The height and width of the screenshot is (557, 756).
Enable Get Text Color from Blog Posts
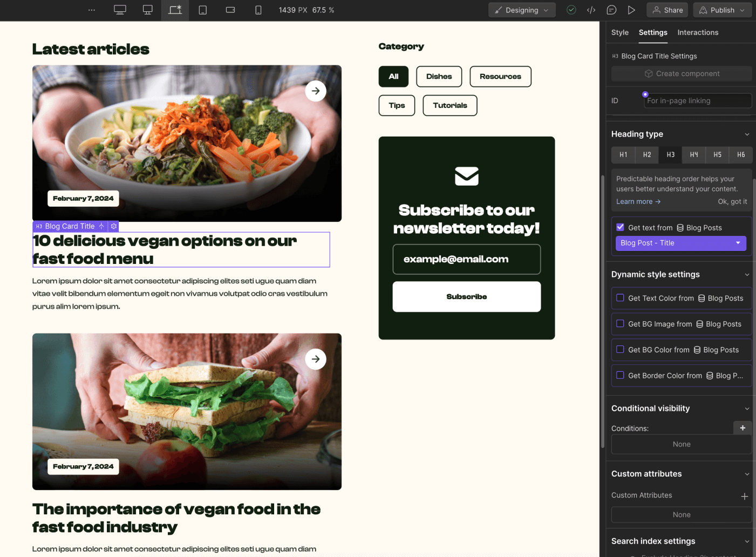pyautogui.click(x=621, y=298)
